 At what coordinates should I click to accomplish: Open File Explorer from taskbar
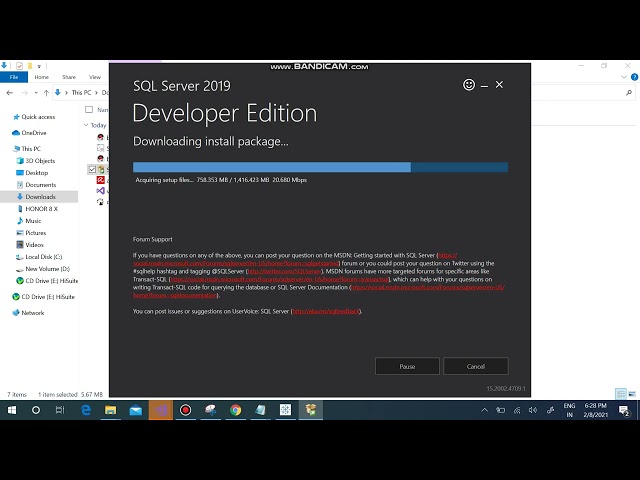(x=111, y=410)
